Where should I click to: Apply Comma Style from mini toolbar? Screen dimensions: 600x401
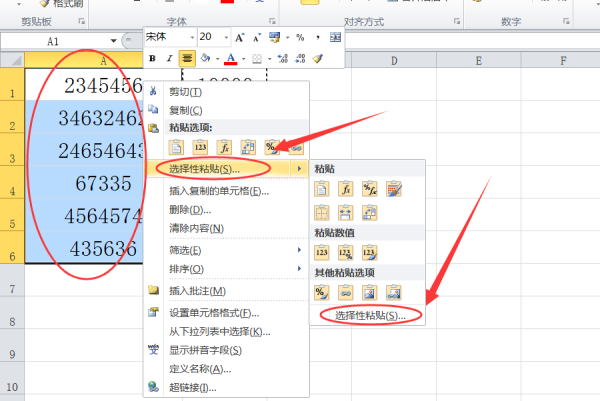(x=318, y=37)
